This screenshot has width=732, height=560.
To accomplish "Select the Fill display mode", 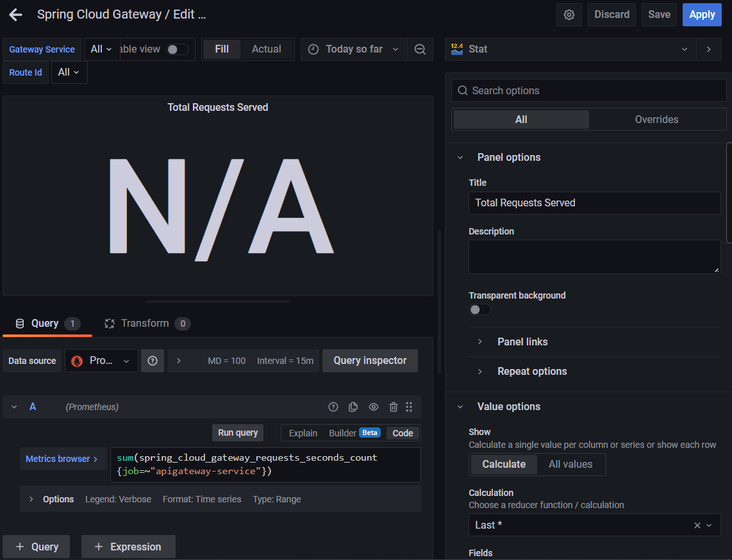I will pyautogui.click(x=222, y=49).
